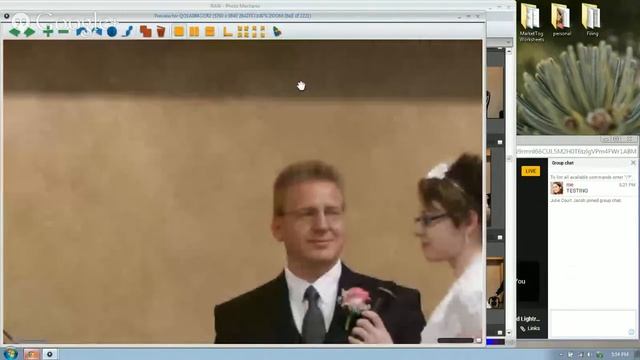Click the red trash delete icon
Image resolution: width=640 pixels, height=360 pixels.
click(161, 31)
